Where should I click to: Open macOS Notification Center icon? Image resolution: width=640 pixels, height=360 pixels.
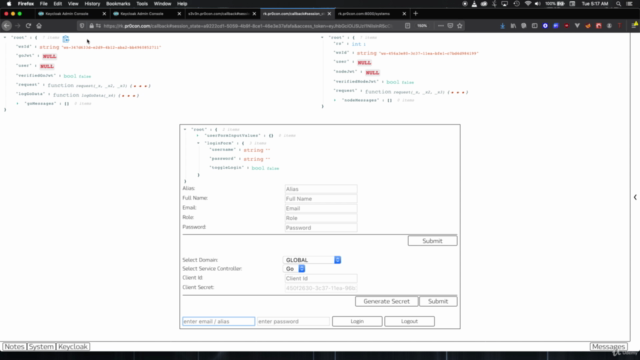pos(629,4)
